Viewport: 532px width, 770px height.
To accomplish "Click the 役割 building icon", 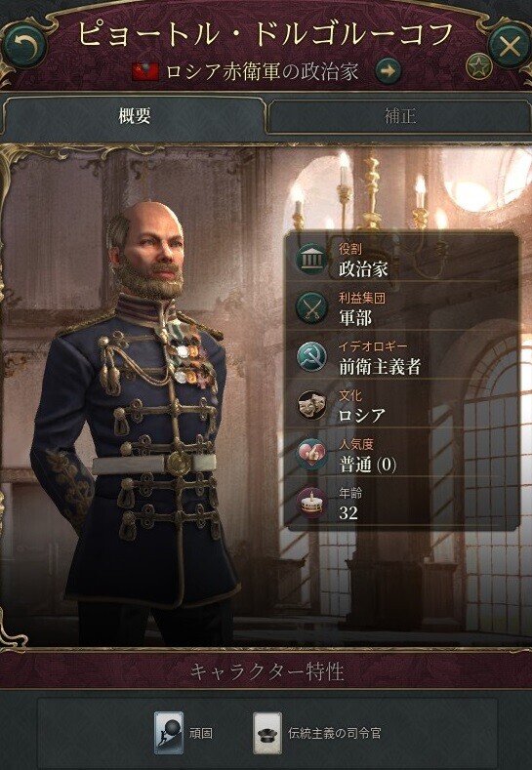I will (311, 259).
